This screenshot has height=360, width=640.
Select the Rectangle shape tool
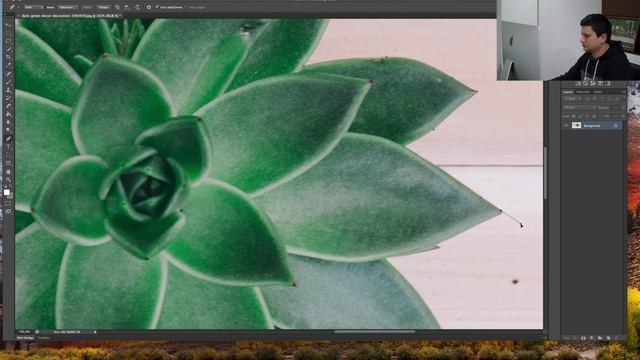[x=8, y=163]
